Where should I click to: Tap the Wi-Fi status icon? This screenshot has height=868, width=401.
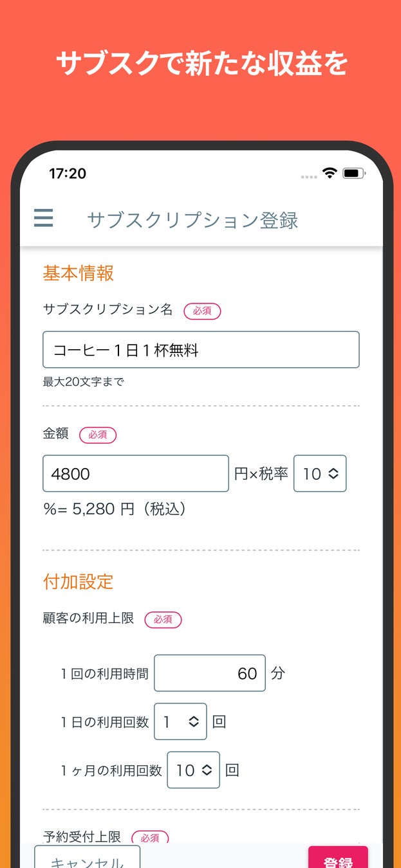[330, 173]
